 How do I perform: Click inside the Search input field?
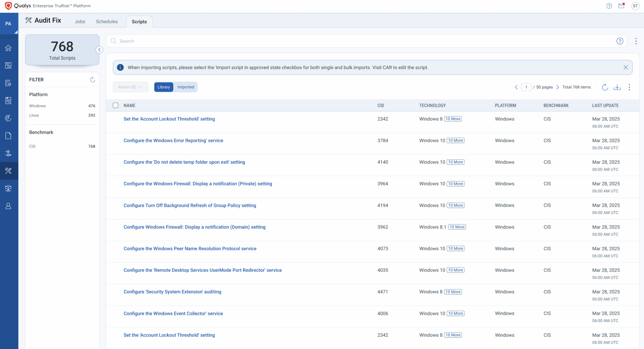point(220,41)
